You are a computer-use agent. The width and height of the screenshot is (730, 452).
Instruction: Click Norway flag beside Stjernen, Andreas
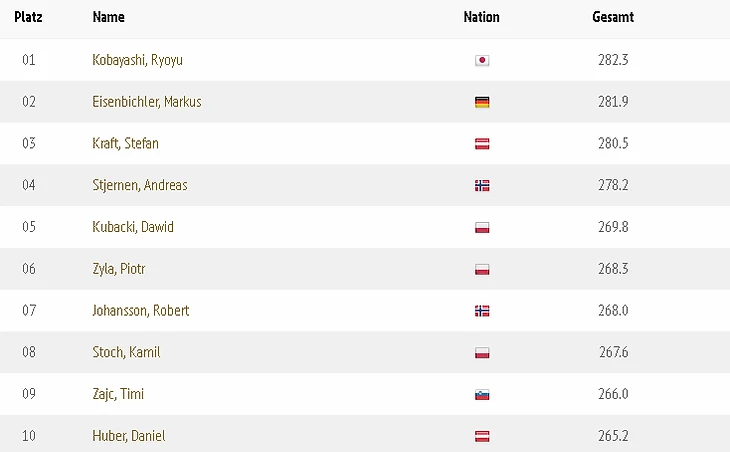(x=482, y=186)
